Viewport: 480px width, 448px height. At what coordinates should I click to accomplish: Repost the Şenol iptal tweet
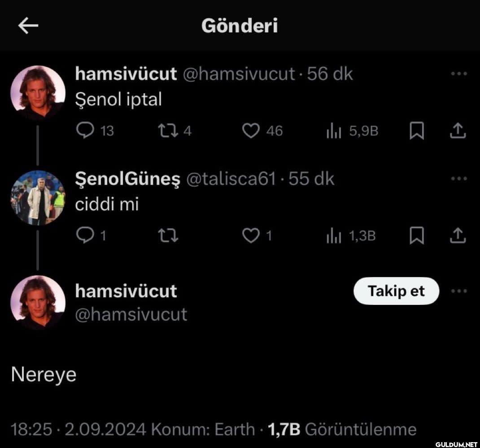(x=175, y=130)
